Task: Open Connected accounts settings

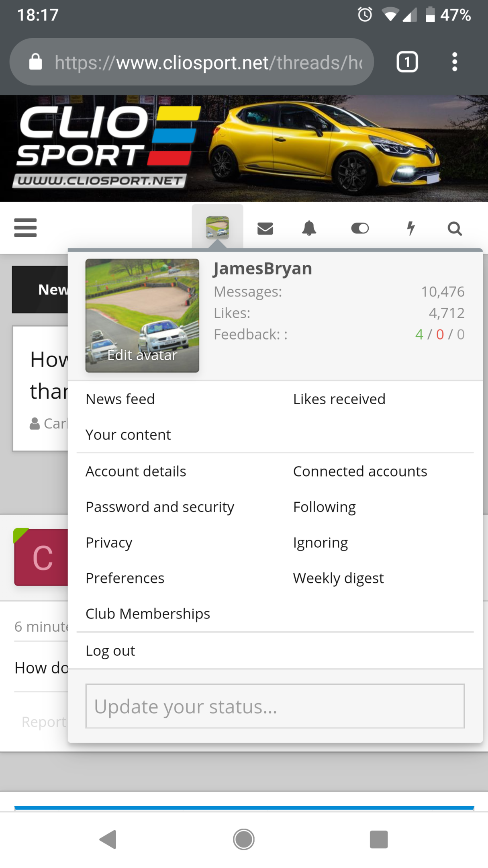Action: point(360,471)
